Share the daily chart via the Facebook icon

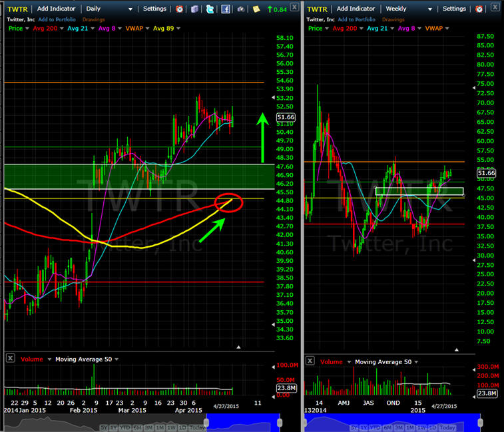coord(226,9)
